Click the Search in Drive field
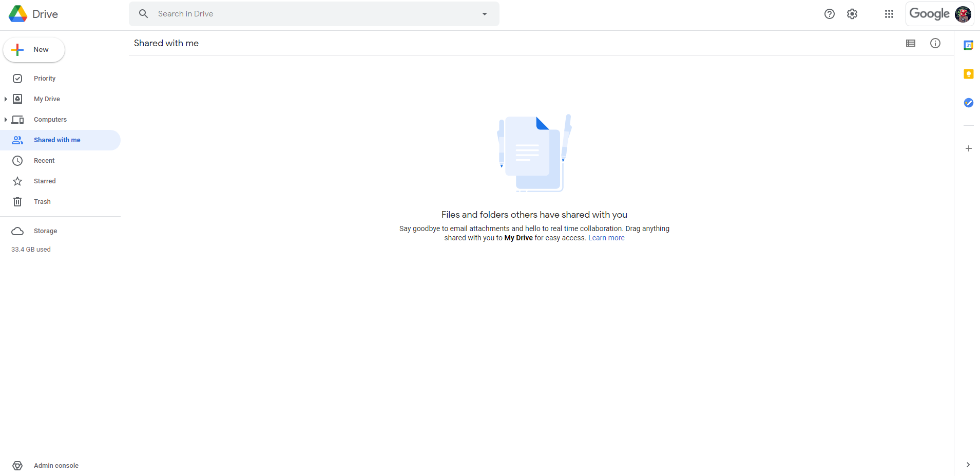980x476 pixels. point(314,14)
